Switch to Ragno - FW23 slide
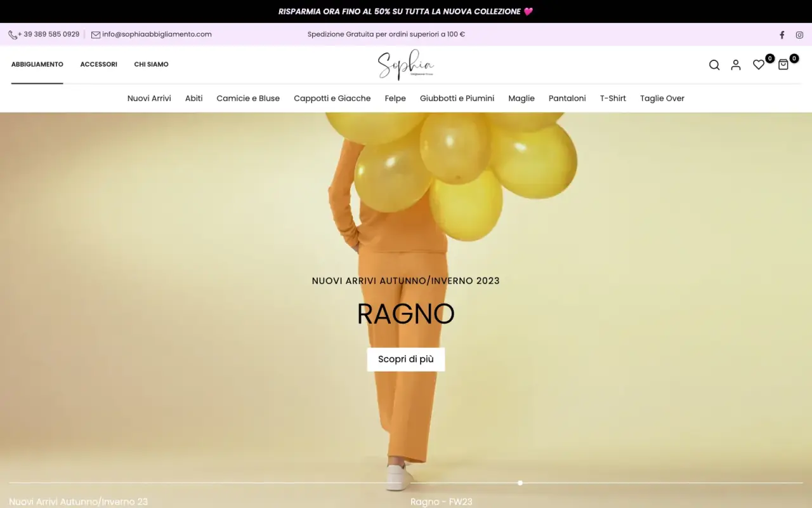 [442, 502]
